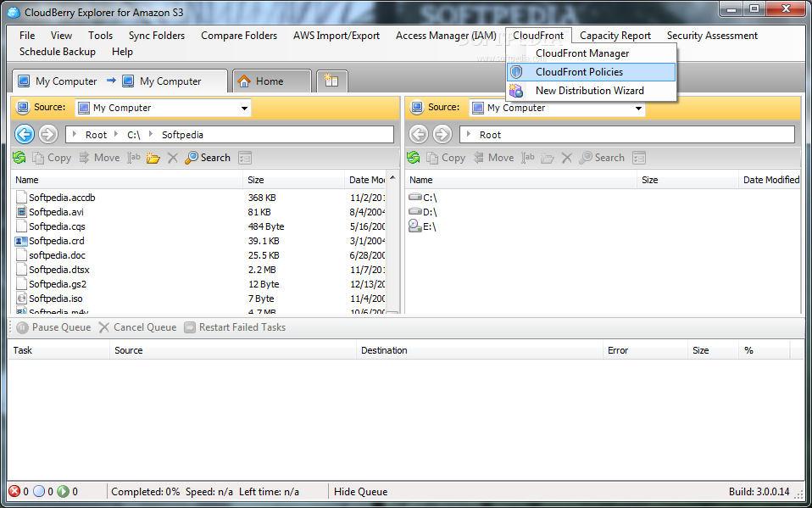The image size is (812, 508).
Task: Click the Hide Queue link
Action: [360, 492]
